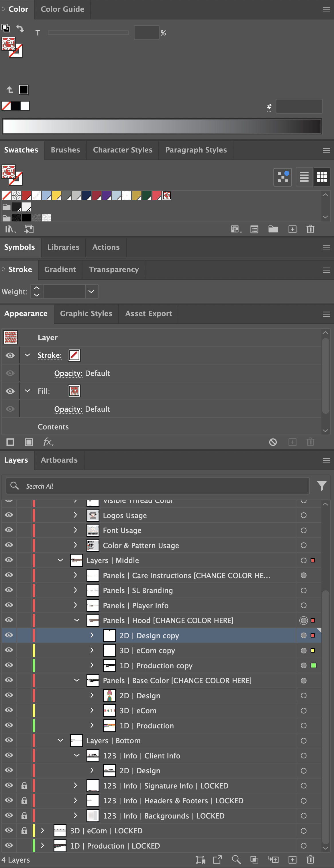Click Create New Layer icon in Layers panel
The height and width of the screenshot is (868, 334).
click(x=292, y=860)
